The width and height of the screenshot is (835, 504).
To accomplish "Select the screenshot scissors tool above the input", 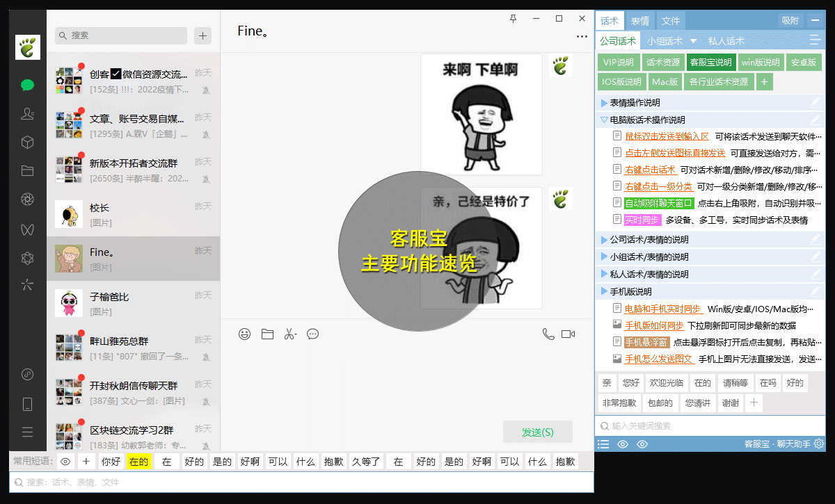I will coord(290,334).
